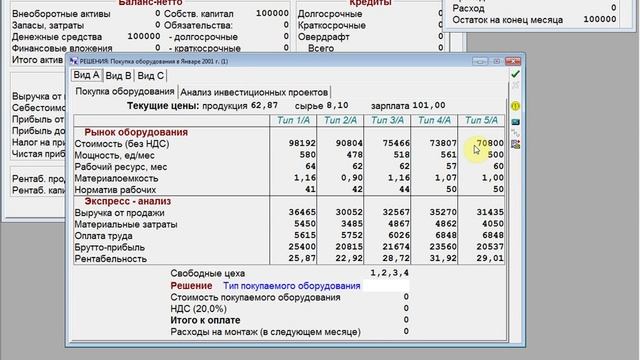Viewport: 640px width, 360px height.
Task: Click Собств. капитал value 100000 in background window
Action: pos(272,13)
